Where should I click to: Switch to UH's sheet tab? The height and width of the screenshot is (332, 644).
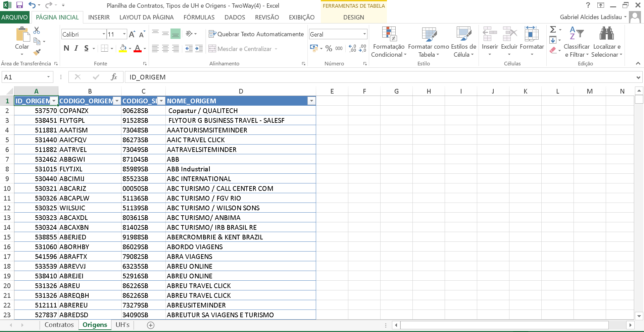[122, 325]
